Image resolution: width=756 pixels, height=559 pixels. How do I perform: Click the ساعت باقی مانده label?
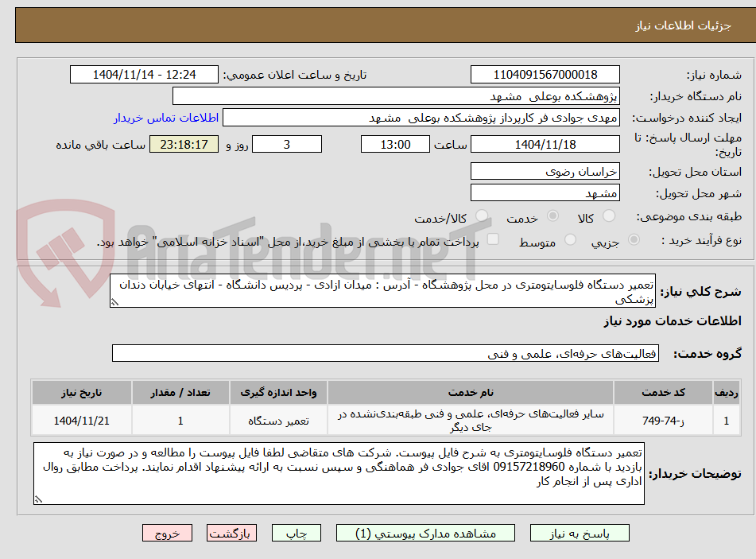(x=100, y=145)
